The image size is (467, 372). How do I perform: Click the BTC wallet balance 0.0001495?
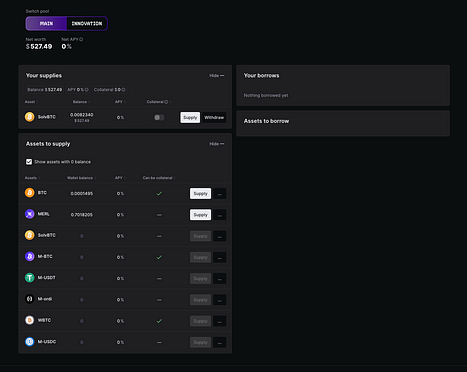[82, 194]
